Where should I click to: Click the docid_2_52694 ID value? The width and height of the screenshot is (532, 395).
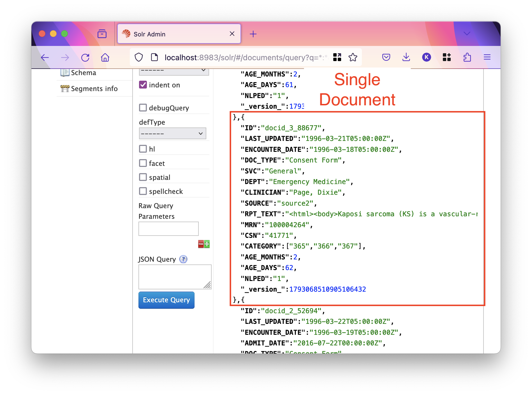pyautogui.click(x=291, y=311)
